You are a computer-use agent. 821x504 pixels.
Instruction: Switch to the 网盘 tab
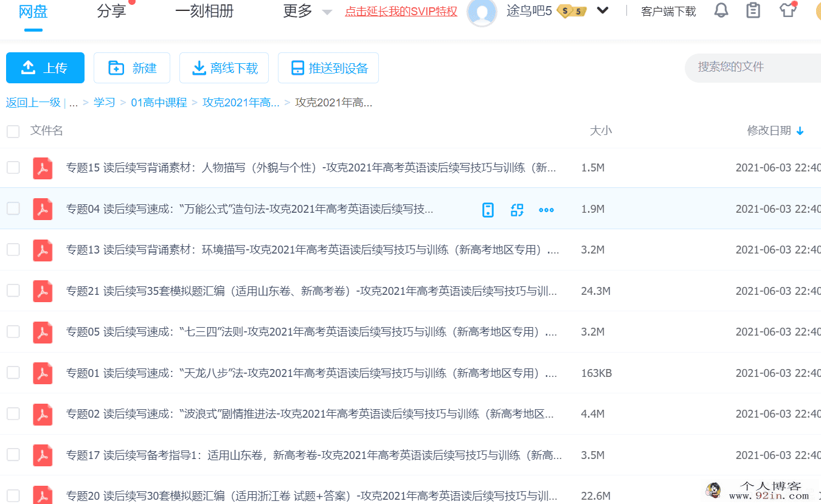(33, 11)
